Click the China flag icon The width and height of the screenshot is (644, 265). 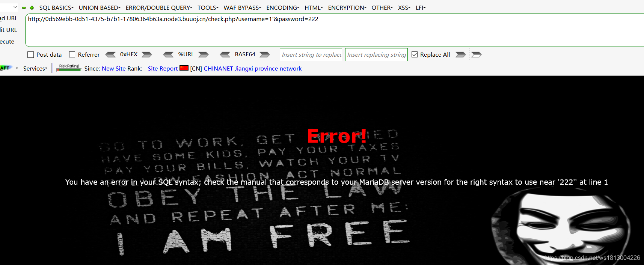coord(184,68)
